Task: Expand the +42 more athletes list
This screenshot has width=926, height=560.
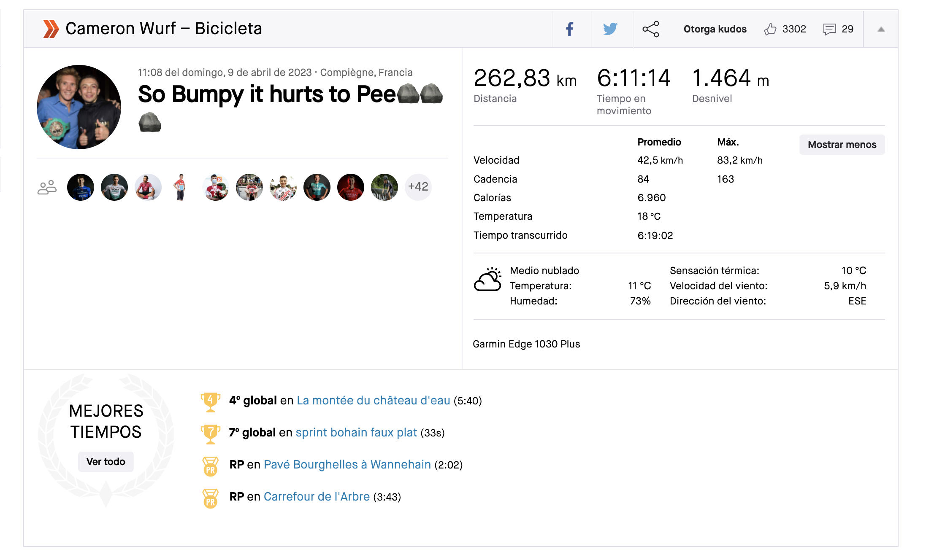Action: tap(418, 187)
